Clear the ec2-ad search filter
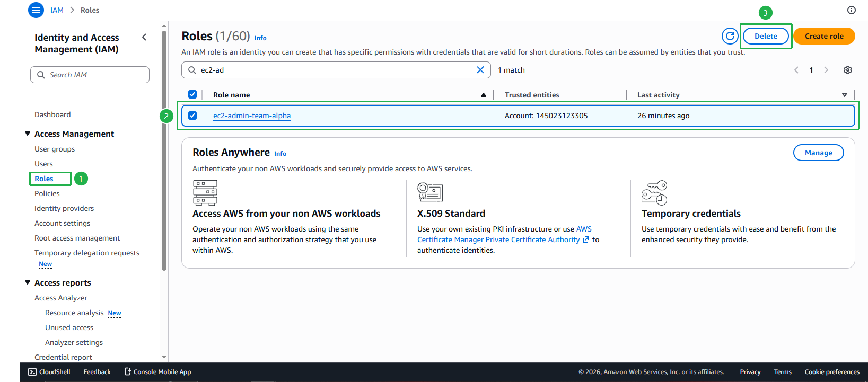The height and width of the screenshot is (382, 868). tap(480, 70)
